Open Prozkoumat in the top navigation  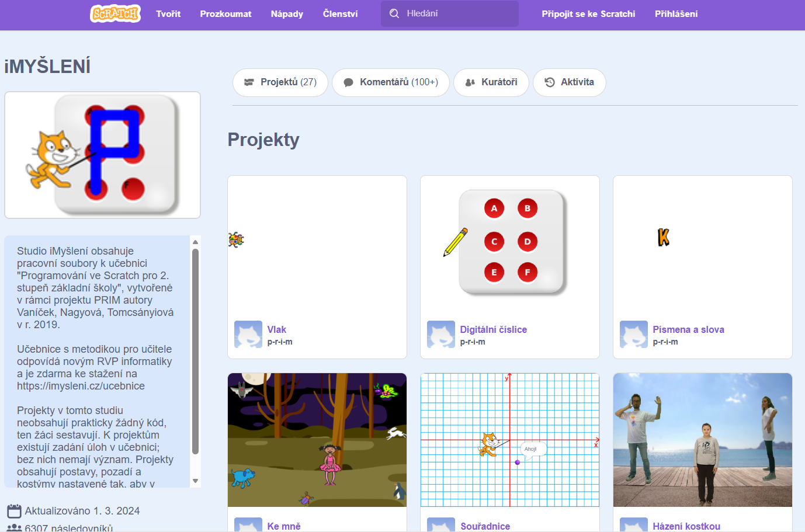click(225, 14)
